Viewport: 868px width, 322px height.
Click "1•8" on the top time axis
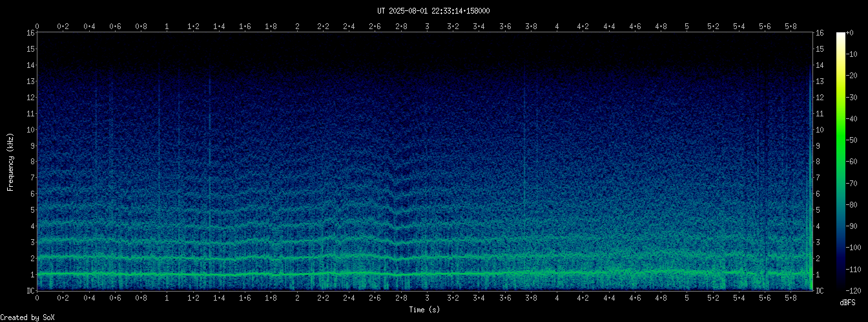click(271, 26)
